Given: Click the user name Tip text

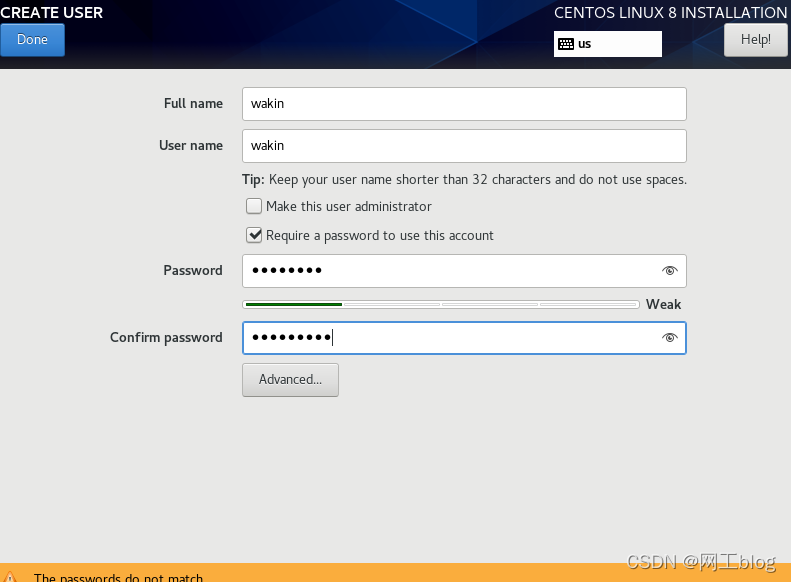Looking at the screenshot, I should point(464,180).
